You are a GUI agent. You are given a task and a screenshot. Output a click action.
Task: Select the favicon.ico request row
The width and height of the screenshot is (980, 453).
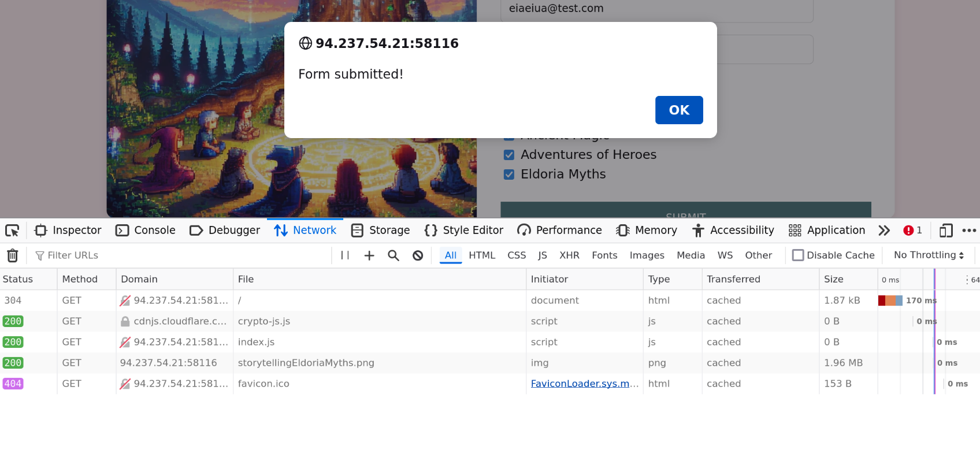(490, 384)
